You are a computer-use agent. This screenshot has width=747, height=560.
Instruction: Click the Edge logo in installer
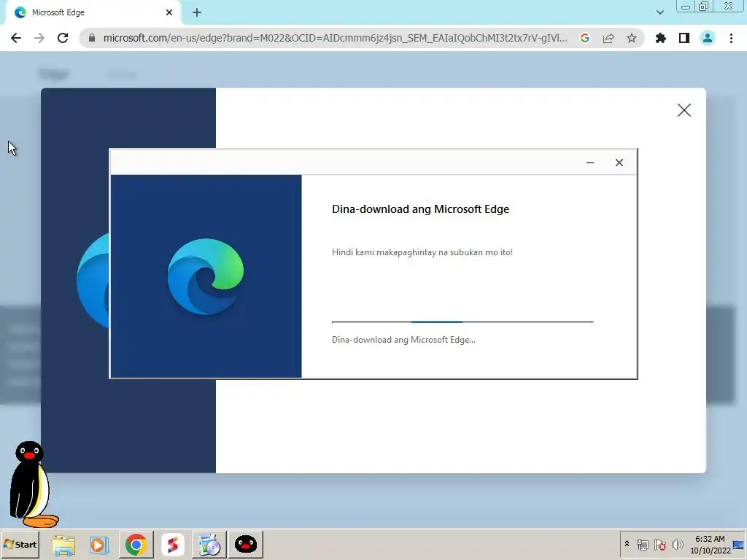[205, 276]
